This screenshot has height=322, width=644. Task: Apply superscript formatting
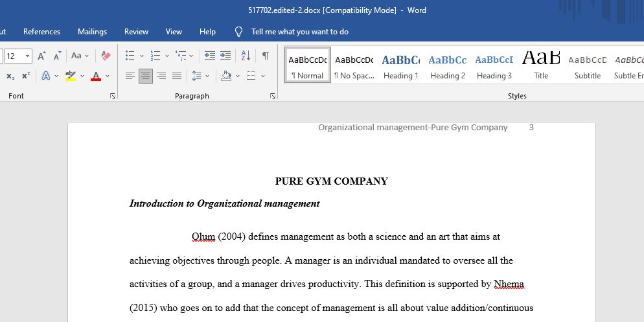click(26, 76)
